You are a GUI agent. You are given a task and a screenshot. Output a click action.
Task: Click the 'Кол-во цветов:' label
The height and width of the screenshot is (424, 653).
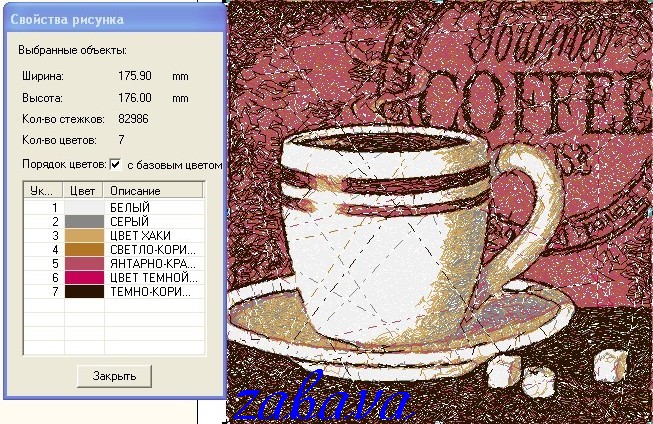[x=59, y=140]
